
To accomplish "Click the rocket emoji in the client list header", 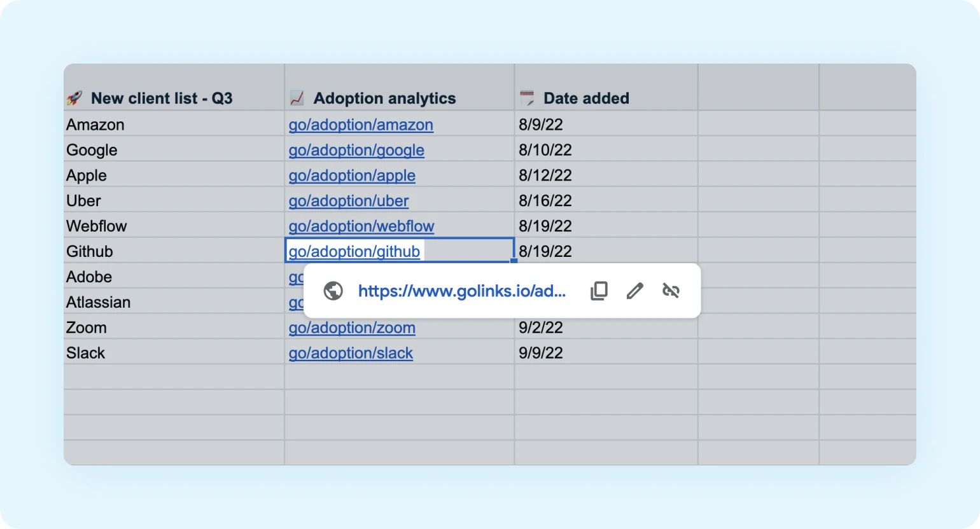I will [x=76, y=98].
